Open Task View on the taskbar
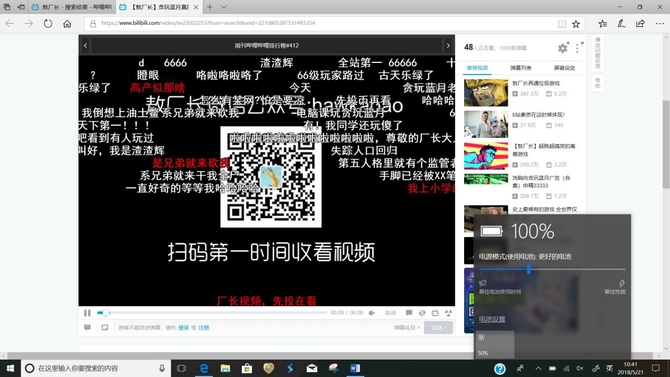The width and height of the screenshot is (670, 377). coord(182,368)
